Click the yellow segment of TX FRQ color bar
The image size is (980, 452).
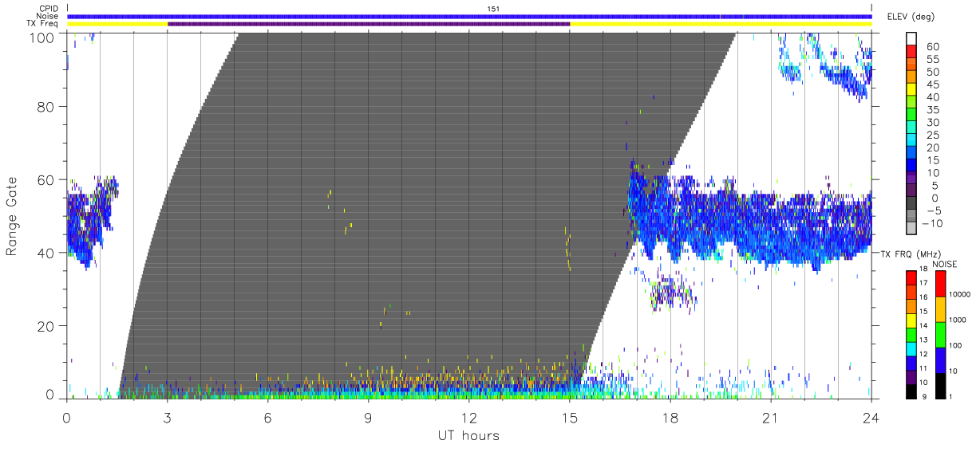911,320
